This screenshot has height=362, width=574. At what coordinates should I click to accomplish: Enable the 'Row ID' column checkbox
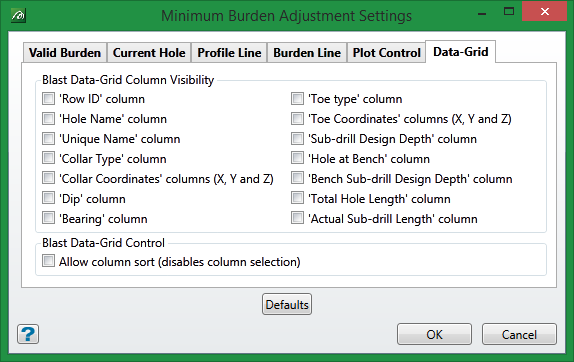[48, 98]
